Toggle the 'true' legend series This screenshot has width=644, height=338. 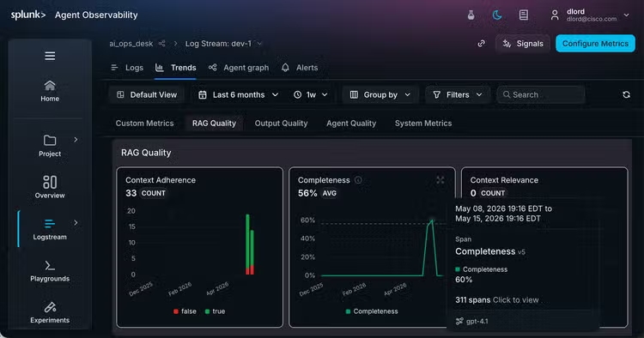click(215, 311)
